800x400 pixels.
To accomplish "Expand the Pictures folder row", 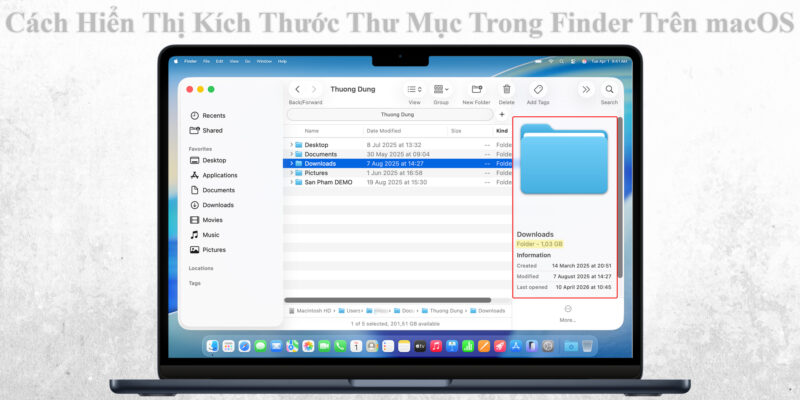I will (x=291, y=173).
